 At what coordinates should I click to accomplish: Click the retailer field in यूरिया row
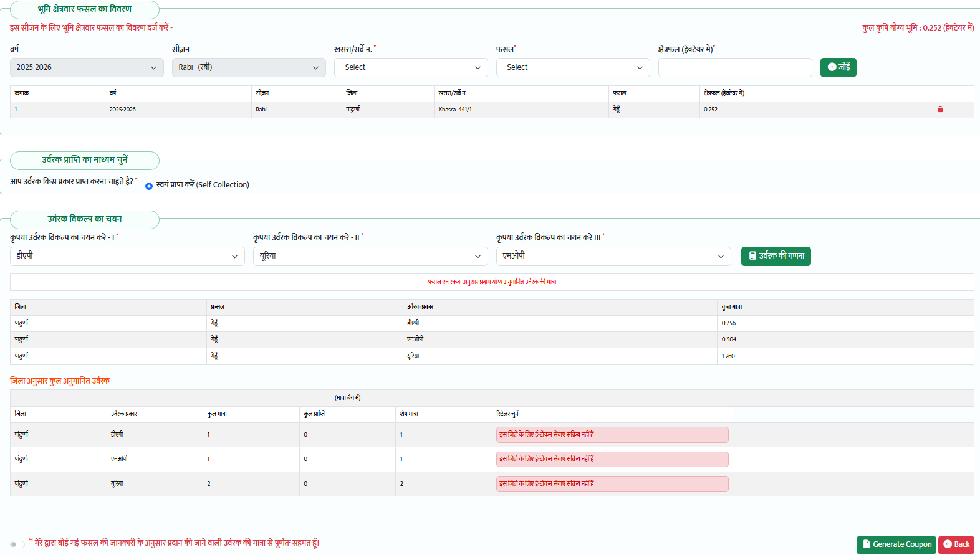(612, 484)
